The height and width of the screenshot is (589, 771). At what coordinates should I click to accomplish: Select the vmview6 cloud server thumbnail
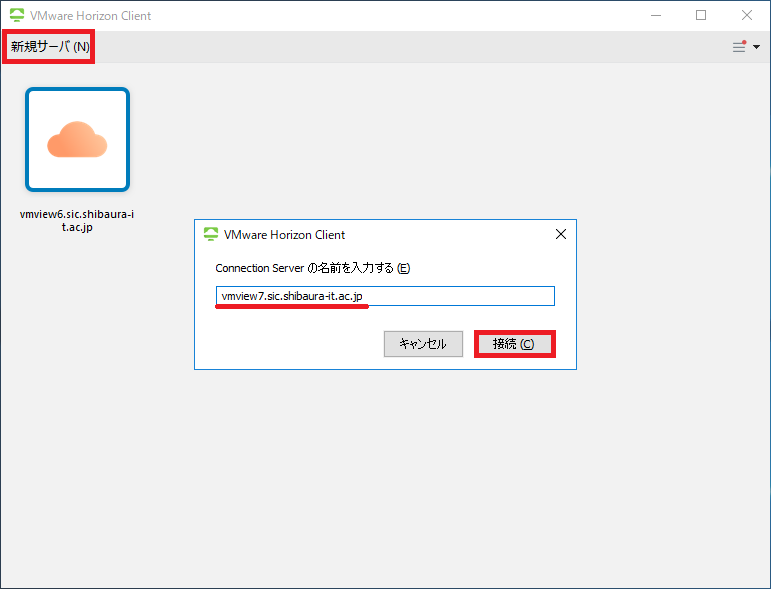[x=77, y=140]
